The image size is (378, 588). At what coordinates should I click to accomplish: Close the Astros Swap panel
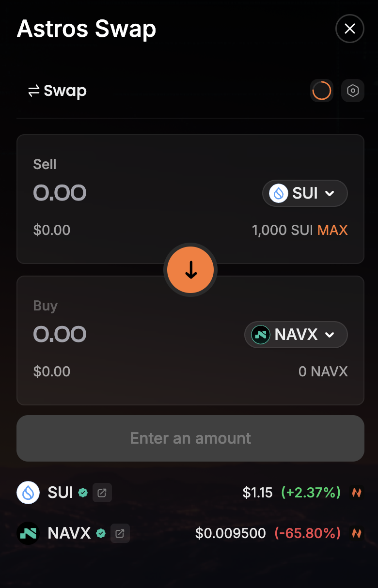[349, 29]
